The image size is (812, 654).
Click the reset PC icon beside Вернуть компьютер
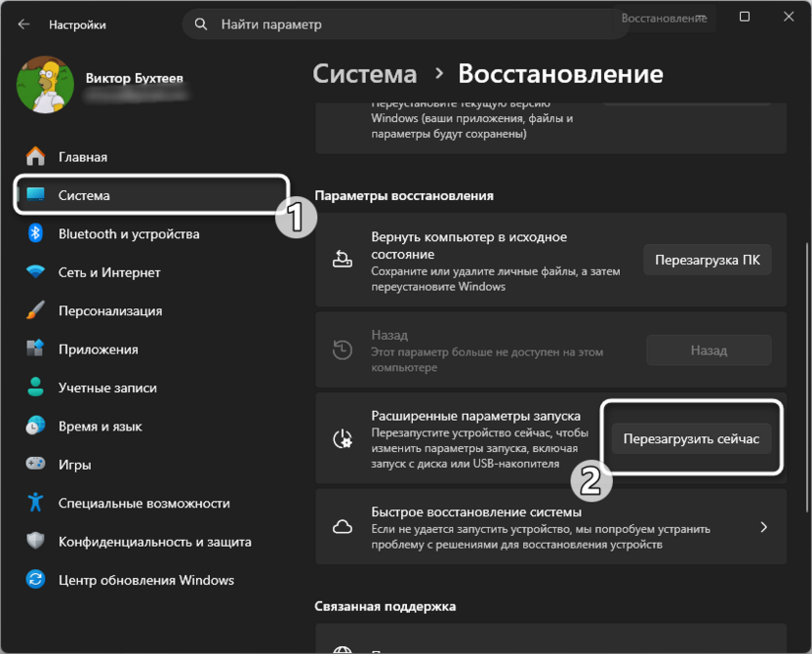pos(343,259)
